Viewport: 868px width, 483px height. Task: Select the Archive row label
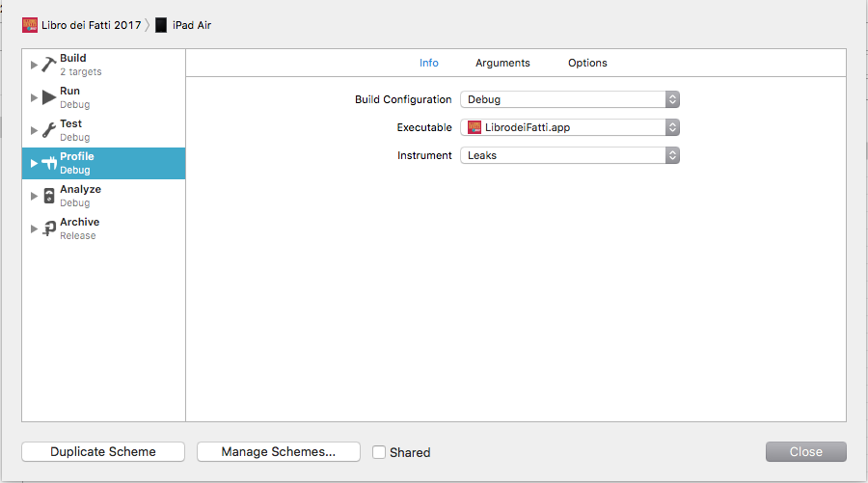click(x=80, y=222)
